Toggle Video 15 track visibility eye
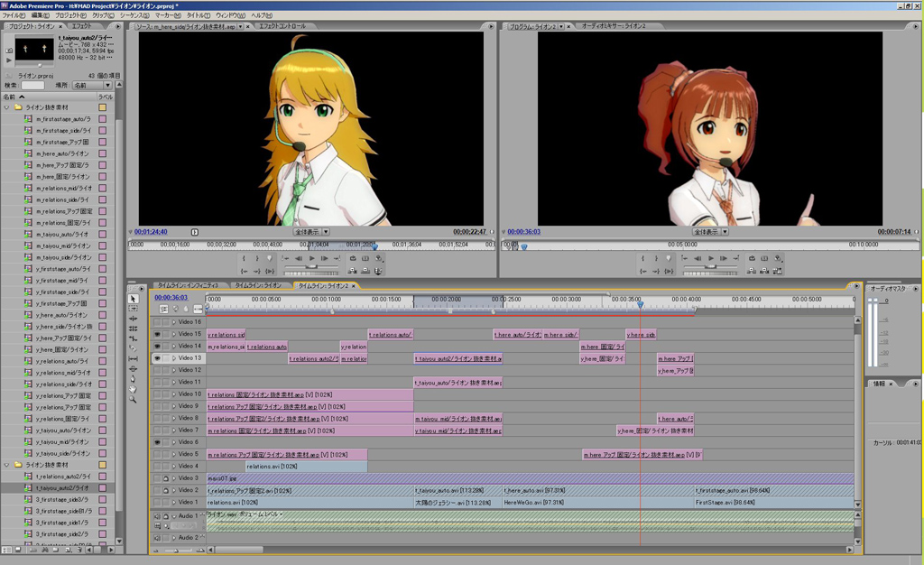 (157, 334)
